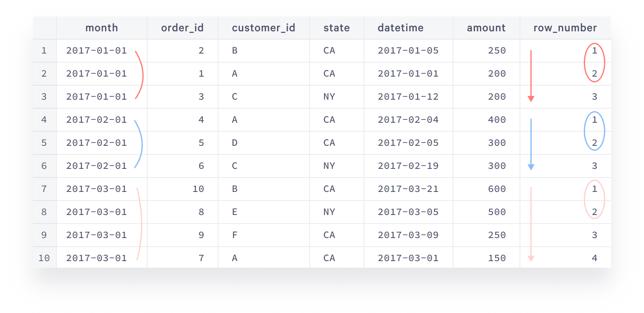
Task: Select the row_number column header
Action: 565,28
